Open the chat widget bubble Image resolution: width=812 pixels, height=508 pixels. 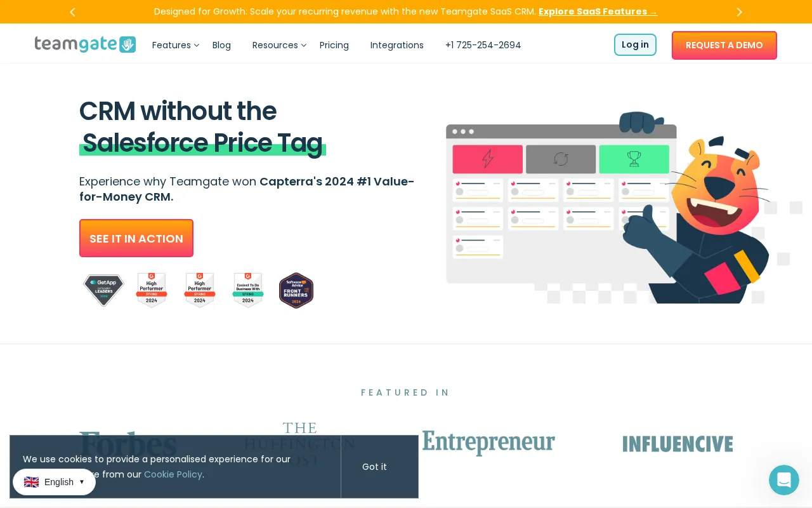(784, 480)
